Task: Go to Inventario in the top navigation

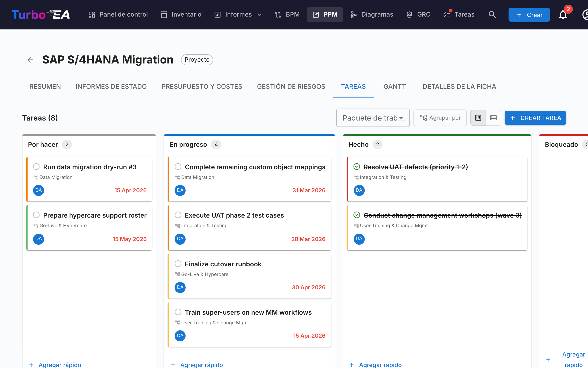Action: coord(181,14)
